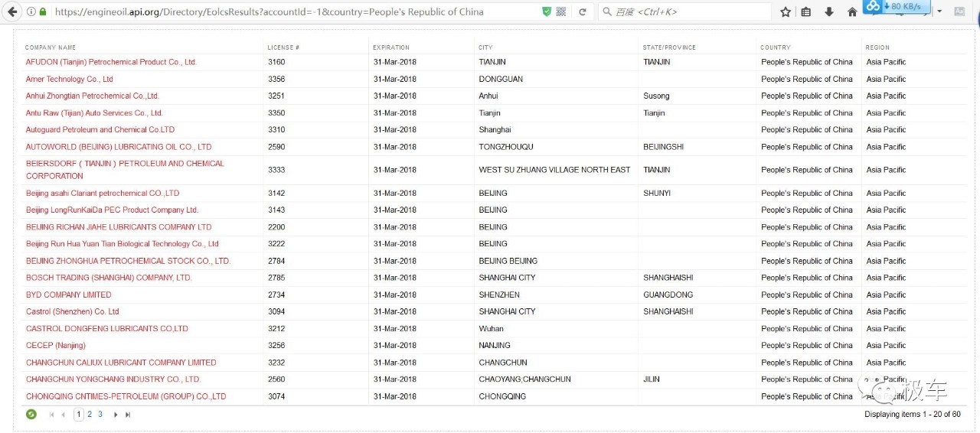Screen dimensions: 980x433
Task: Go to results page 2
Action: (x=90, y=415)
